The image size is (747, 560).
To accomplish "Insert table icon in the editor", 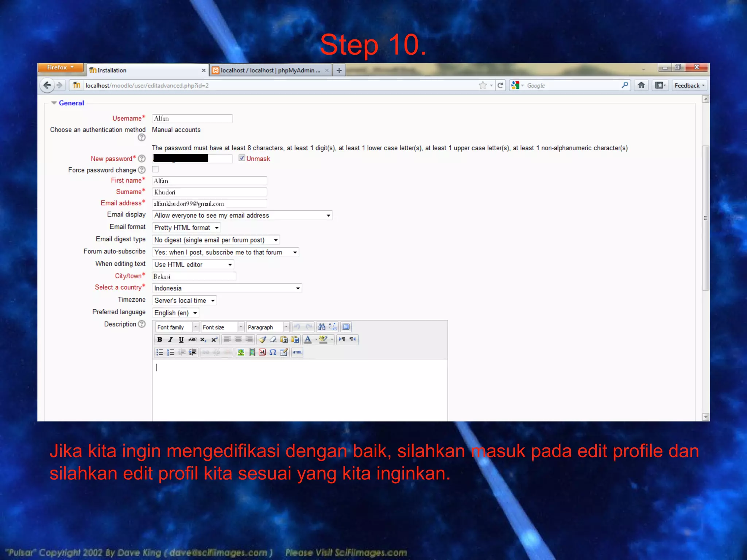I will [284, 352].
